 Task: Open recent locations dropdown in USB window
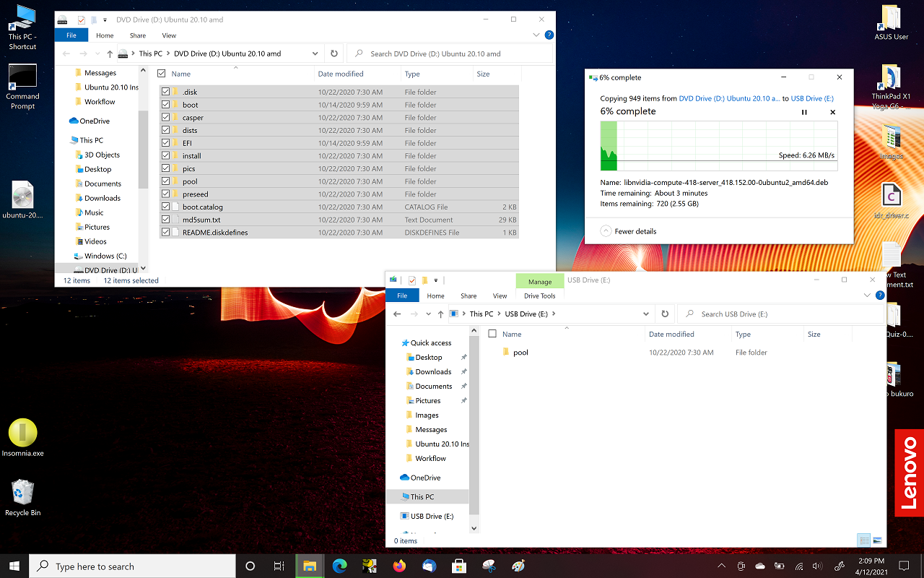coord(429,314)
